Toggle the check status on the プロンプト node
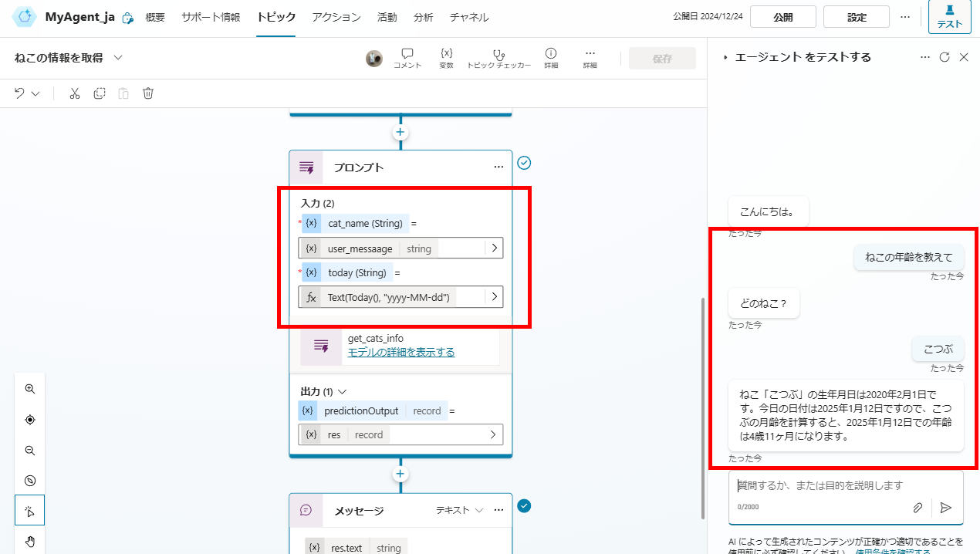Image resolution: width=980 pixels, height=554 pixels. (524, 163)
